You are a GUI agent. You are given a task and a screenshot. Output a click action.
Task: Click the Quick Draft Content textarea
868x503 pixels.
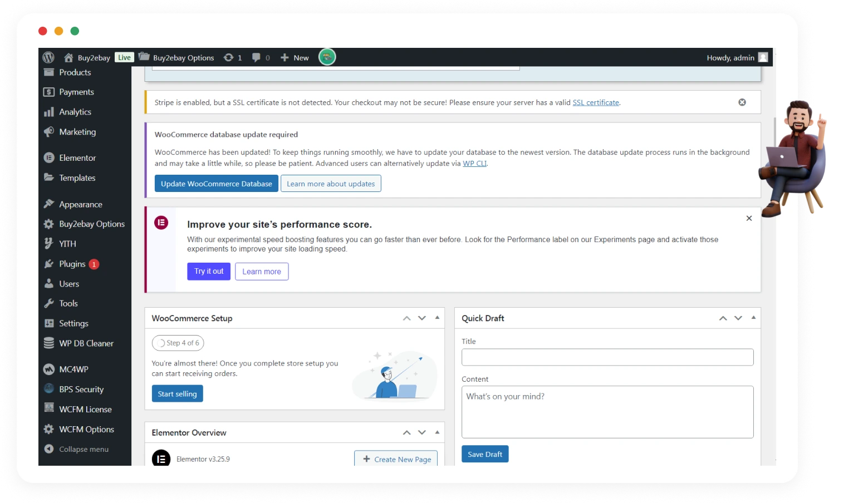(607, 412)
